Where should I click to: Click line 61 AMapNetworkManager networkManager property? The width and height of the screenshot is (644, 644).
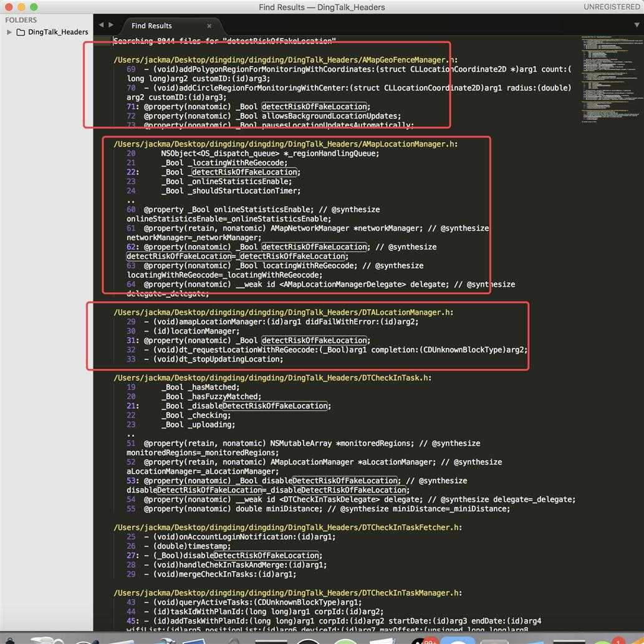307,233
